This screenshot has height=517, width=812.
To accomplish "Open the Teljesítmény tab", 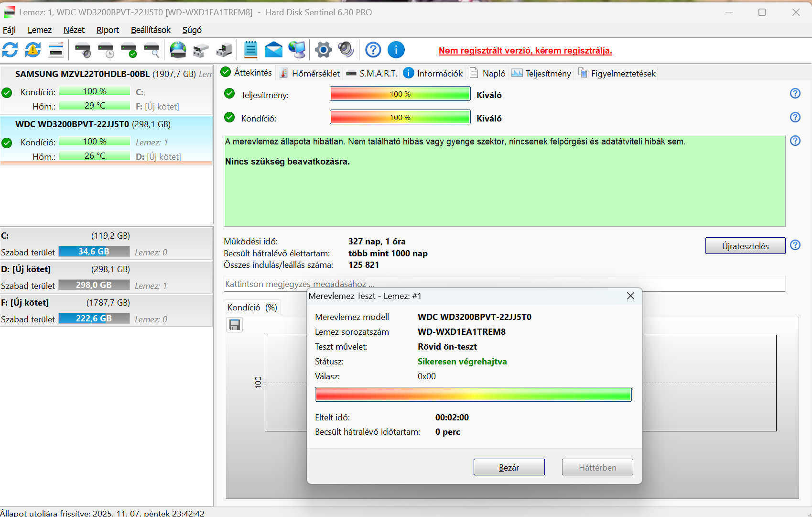I will [541, 73].
